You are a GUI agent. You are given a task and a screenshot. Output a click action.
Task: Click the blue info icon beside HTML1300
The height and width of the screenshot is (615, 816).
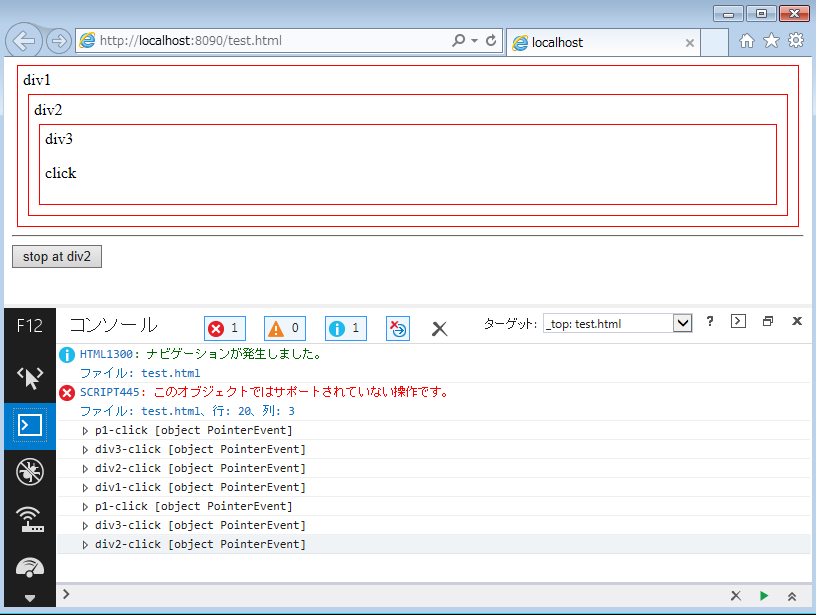coord(67,354)
